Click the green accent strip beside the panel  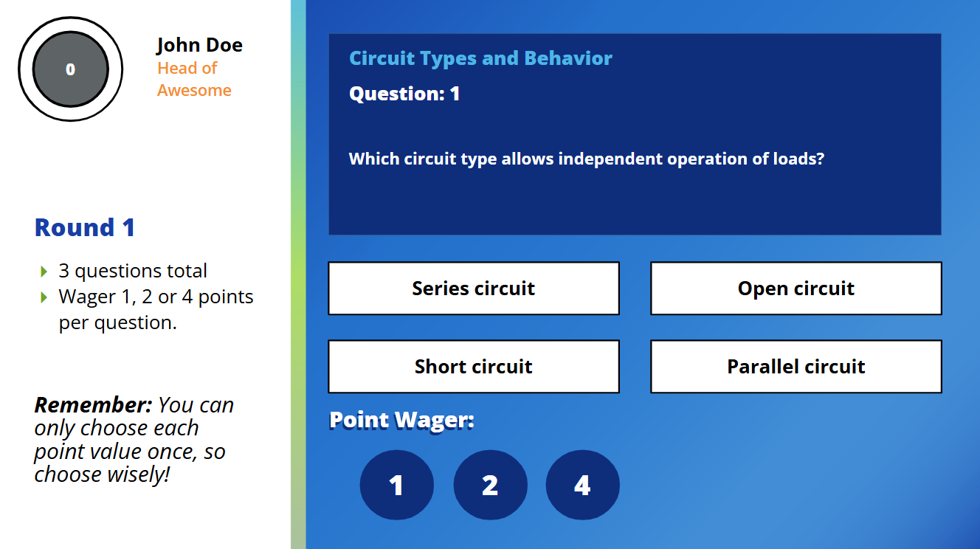click(x=300, y=274)
